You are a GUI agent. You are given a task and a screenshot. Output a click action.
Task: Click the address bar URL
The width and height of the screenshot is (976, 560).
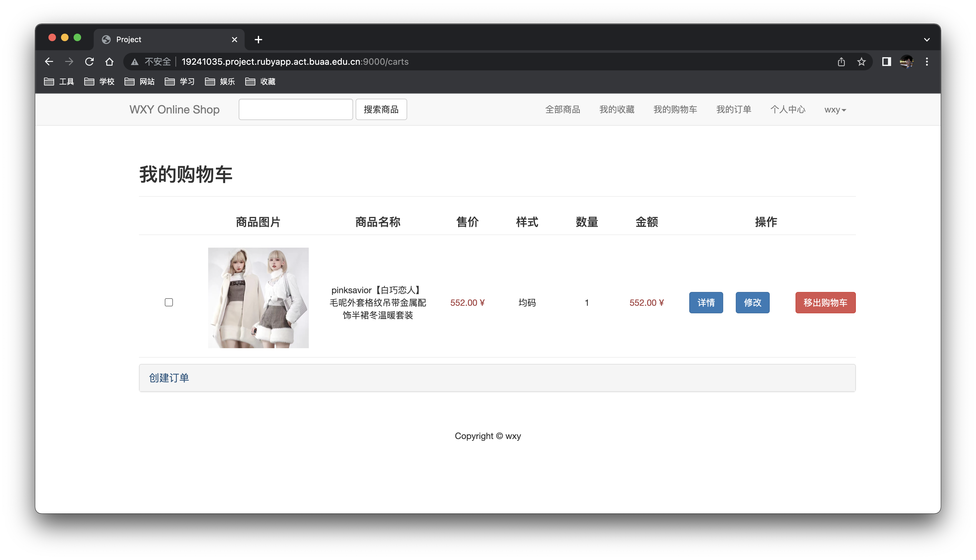click(x=295, y=62)
